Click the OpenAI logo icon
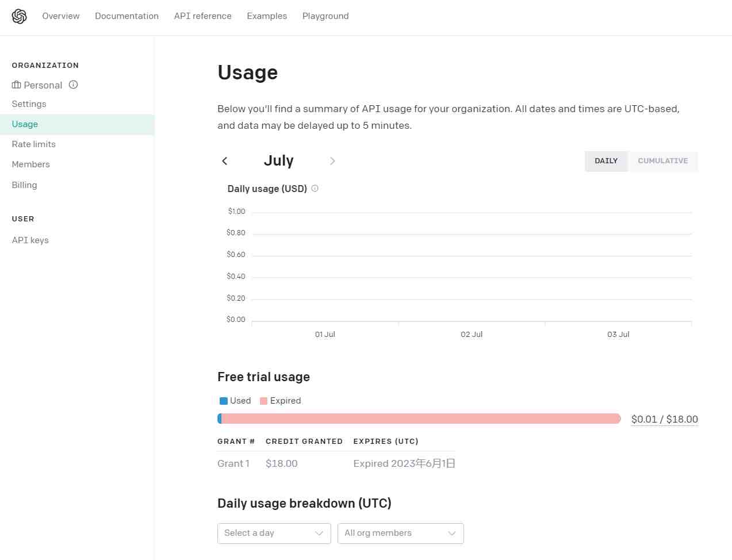732x560 pixels. point(20,17)
